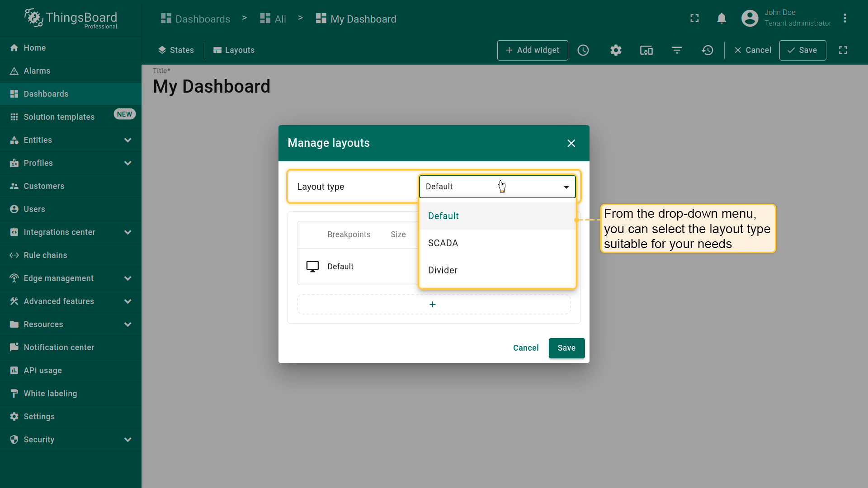Expand Integrations center sidebar section
Screen dimensions: 868x488
click(x=127, y=232)
